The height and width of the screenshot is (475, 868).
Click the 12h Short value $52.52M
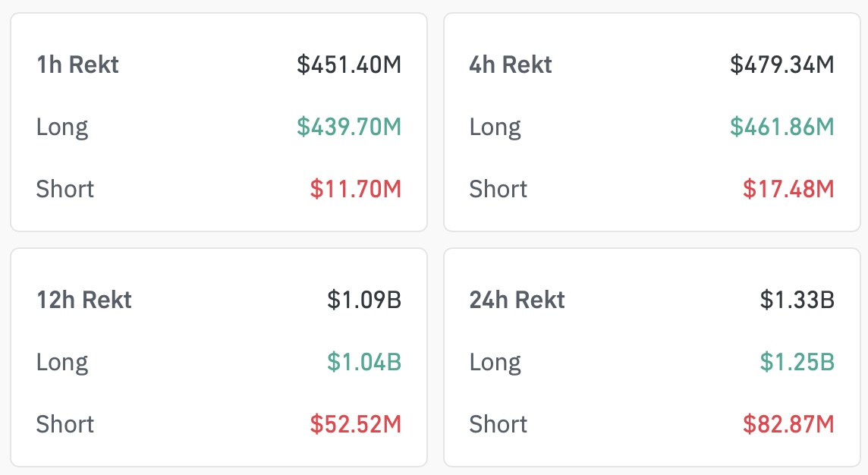pos(355,424)
